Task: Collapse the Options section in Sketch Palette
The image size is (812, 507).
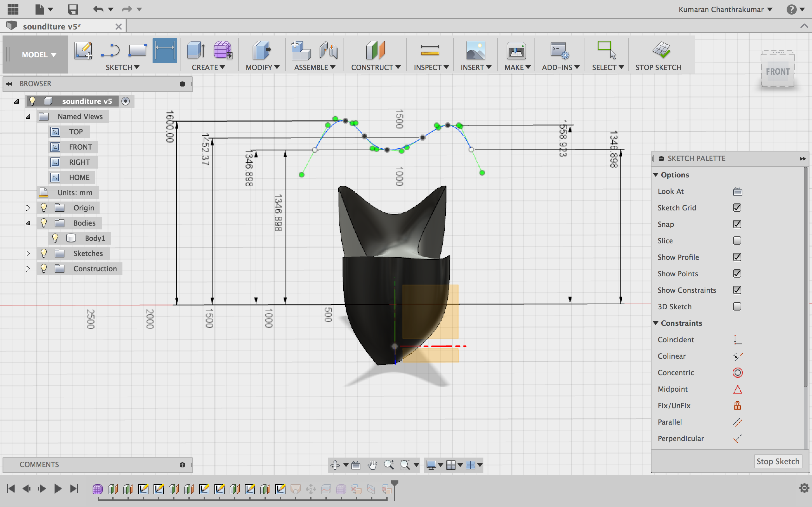Action: coord(656,175)
